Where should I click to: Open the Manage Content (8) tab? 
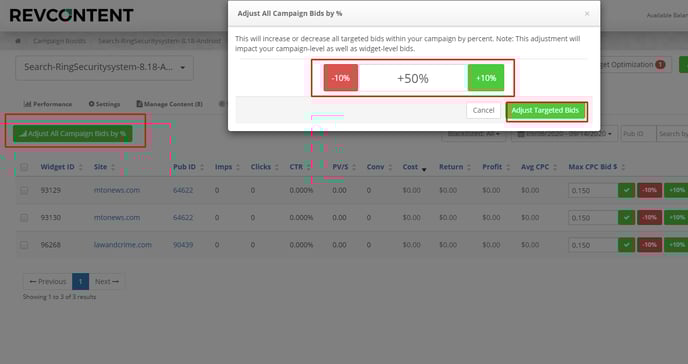click(169, 104)
